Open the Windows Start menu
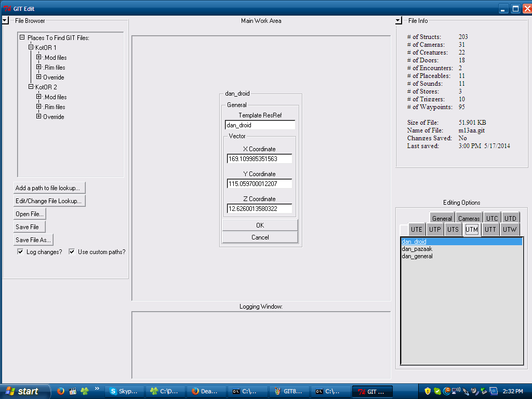This screenshot has width=532, height=399. pos(24,391)
